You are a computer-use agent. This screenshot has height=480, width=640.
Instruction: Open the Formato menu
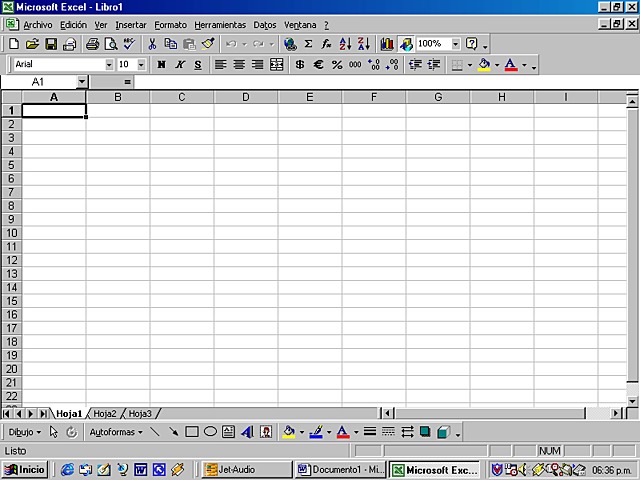171,25
